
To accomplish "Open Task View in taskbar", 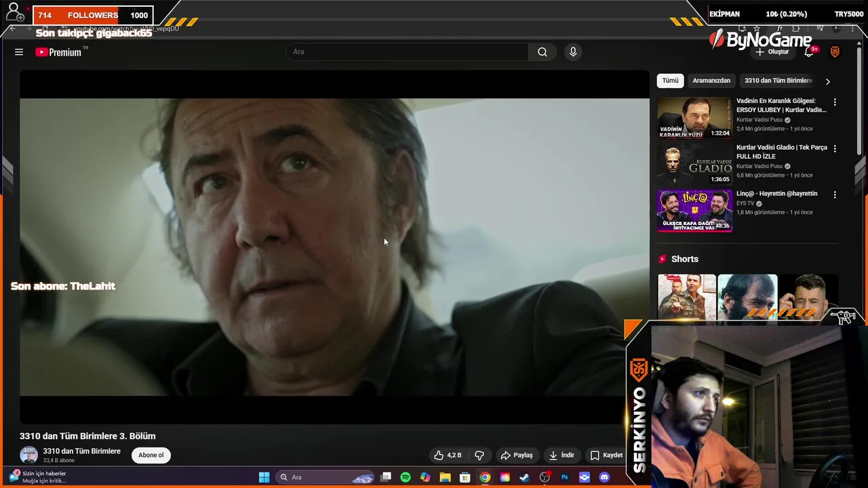I will [386, 477].
